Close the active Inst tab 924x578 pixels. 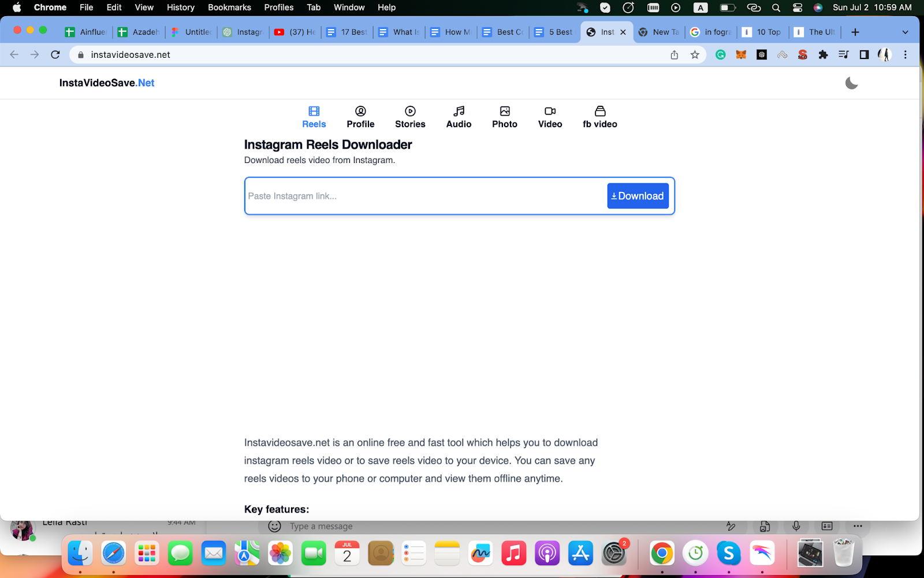[623, 32]
